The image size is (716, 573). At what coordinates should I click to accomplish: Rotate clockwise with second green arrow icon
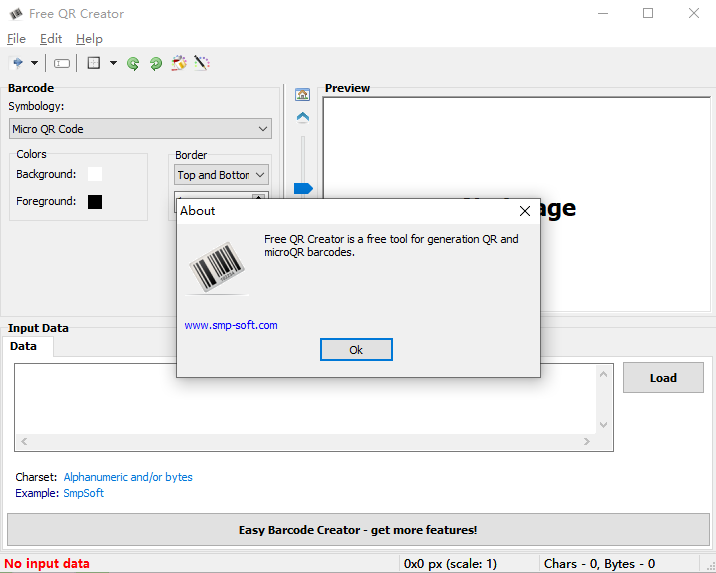(156, 63)
